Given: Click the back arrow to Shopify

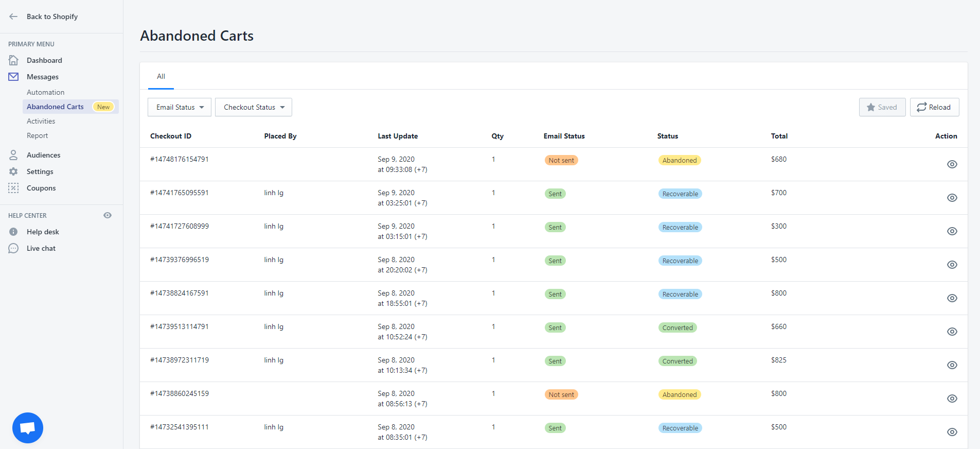Looking at the screenshot, I should tap(13, 16).
